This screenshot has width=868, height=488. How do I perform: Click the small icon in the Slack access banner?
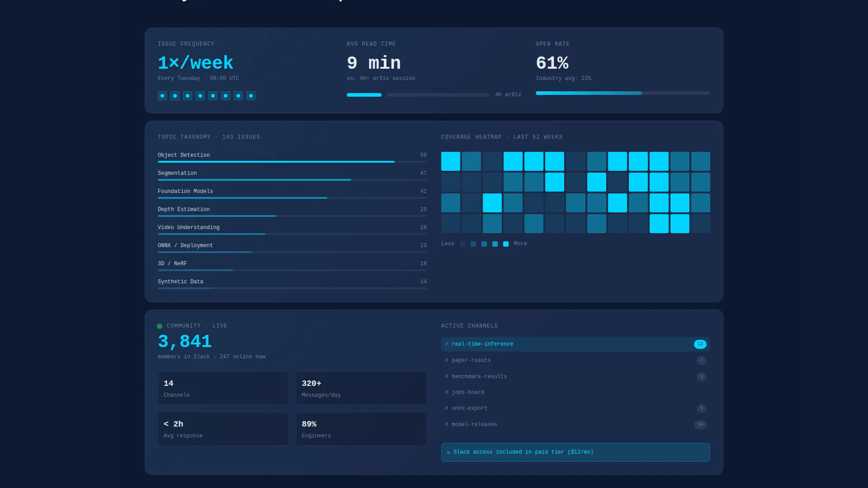pos(448,452)
